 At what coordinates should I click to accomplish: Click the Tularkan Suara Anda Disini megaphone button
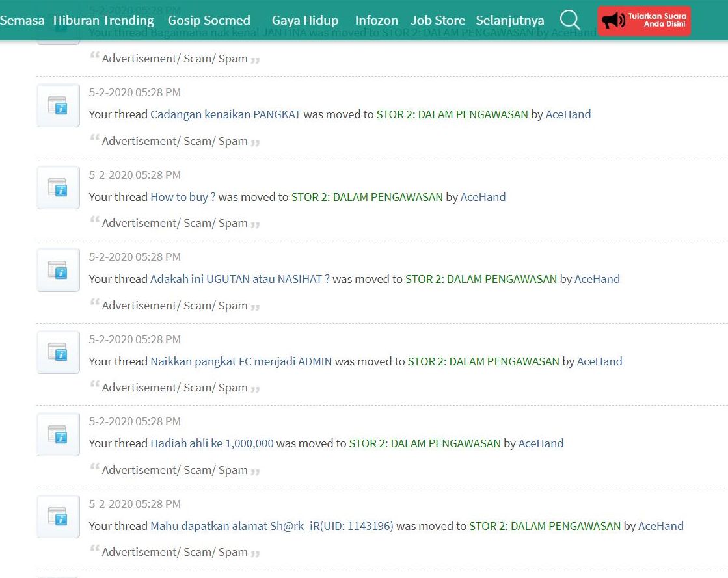tap(644, 20)
